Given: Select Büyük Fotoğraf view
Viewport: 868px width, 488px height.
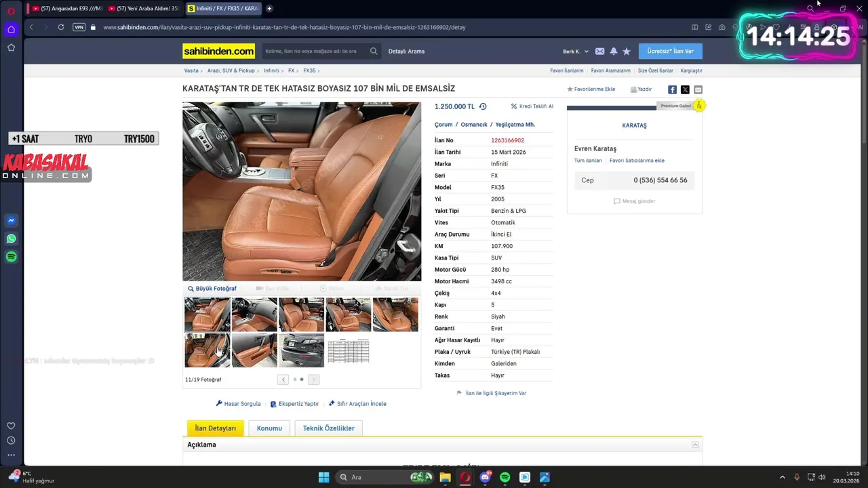Looking at the screenshot, I should (x=212, y=289).
